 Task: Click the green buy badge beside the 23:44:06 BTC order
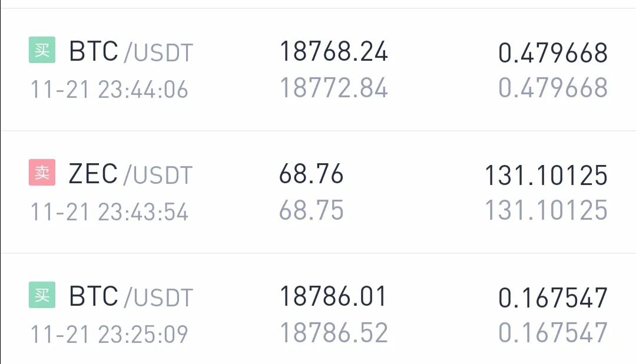(42, 50)
